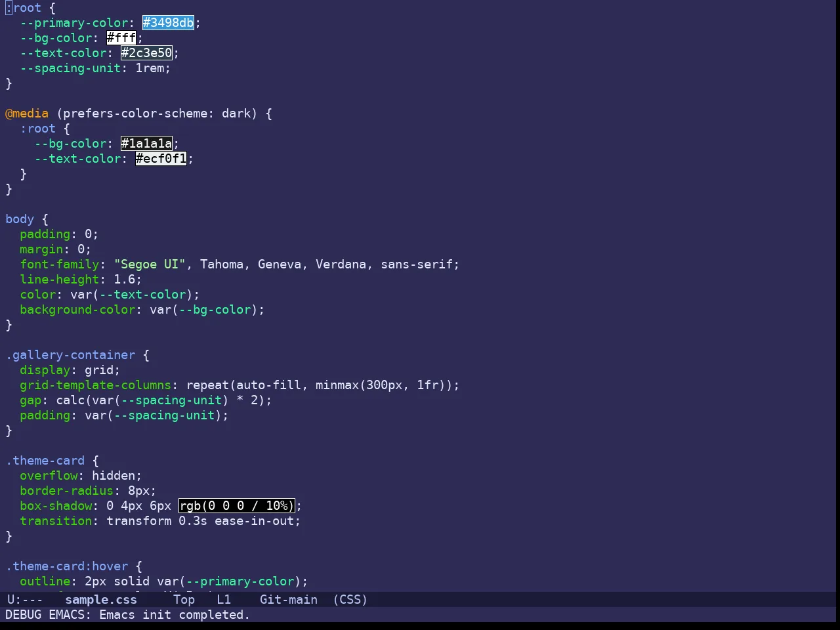Click var(--text-color) in the color declaration
The image size is (840, 630).
point(132,295)
